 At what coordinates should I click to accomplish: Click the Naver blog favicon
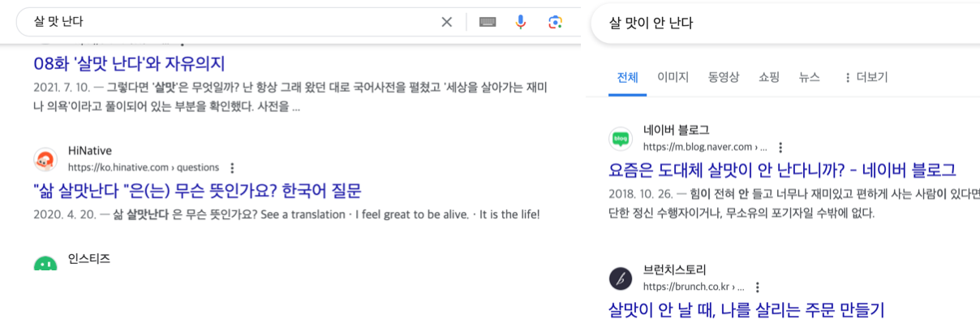point(621,139)
